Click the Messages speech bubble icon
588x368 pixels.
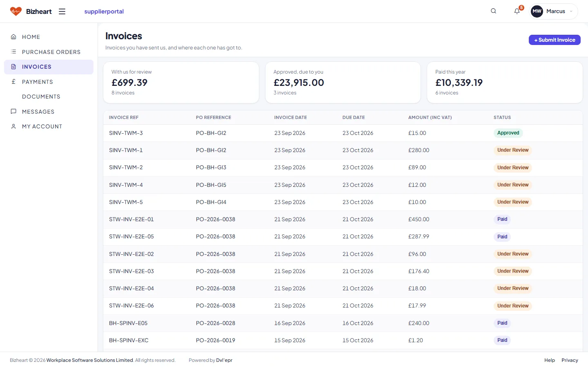pyautogui.click(x=13, y=112)
